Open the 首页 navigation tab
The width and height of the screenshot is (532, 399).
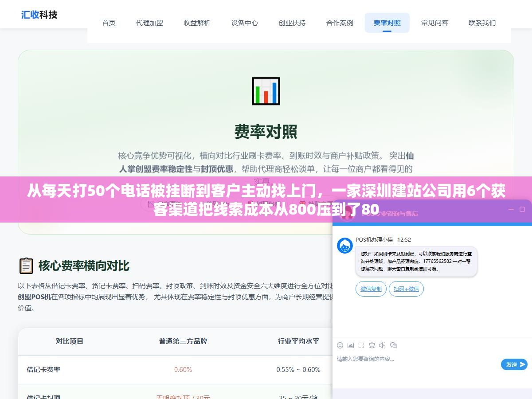coord(109,23)
